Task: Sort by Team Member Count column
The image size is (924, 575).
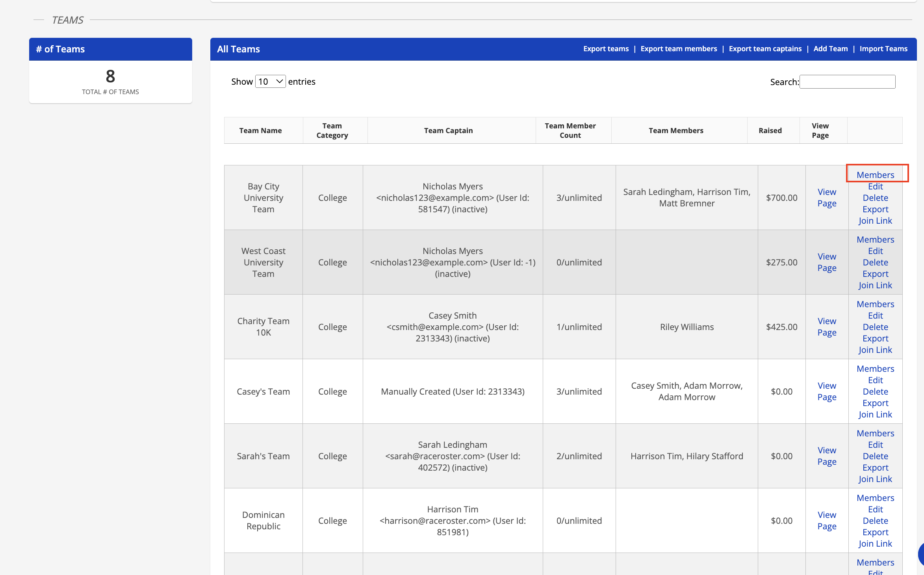Action: [x=570, y=130]
